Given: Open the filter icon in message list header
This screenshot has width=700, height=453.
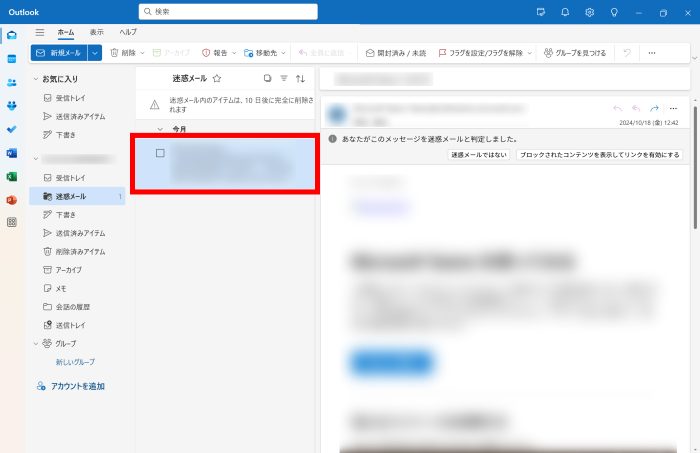Looking at the screenshot, I should [283, 78].
